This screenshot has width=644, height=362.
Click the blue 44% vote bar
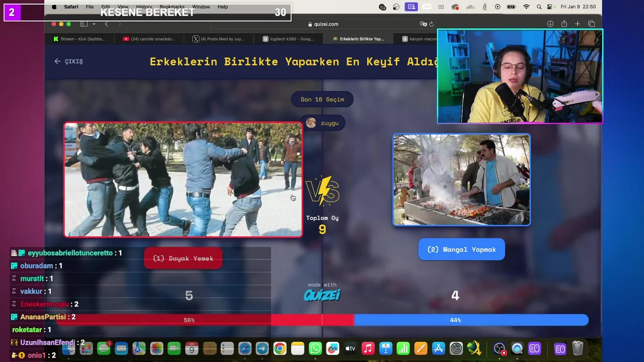pos(471,320)
